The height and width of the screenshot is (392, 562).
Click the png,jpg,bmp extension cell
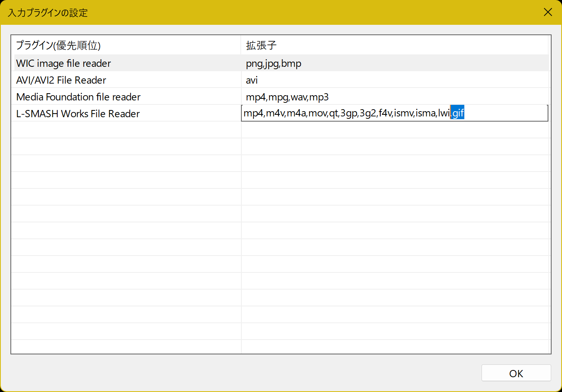click(x=274, y=63)
